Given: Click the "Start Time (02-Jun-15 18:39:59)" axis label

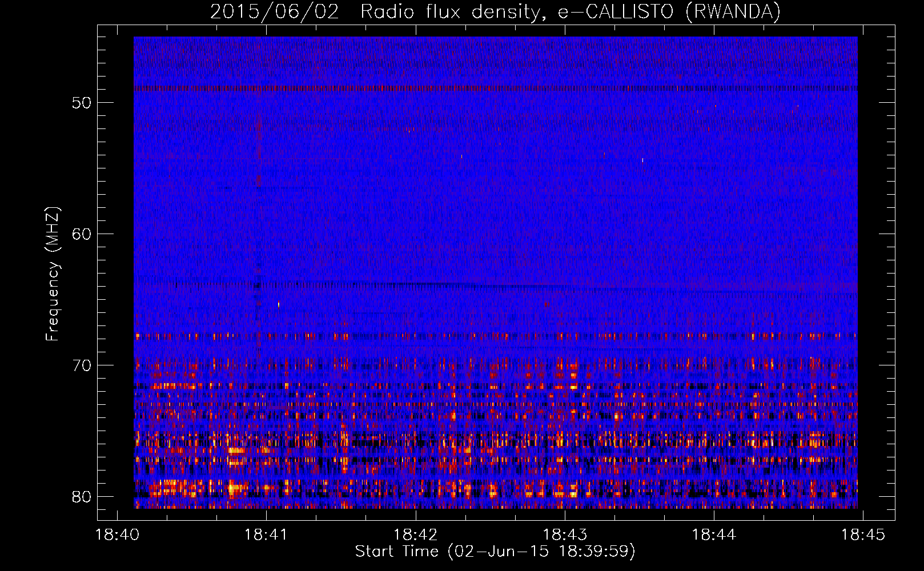Looking at the screenshot, I should click(x=495, y=552).
